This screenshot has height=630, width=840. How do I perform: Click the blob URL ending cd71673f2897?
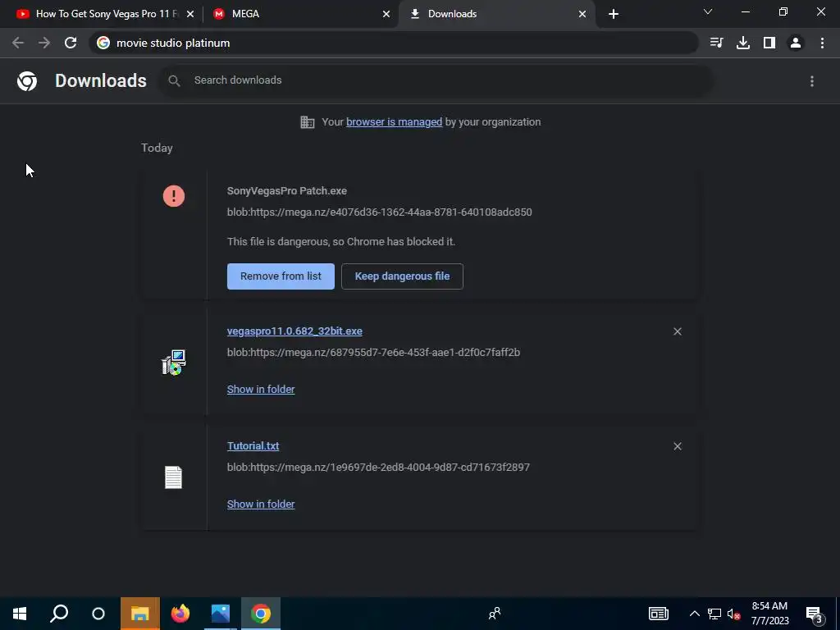point(378,467)
